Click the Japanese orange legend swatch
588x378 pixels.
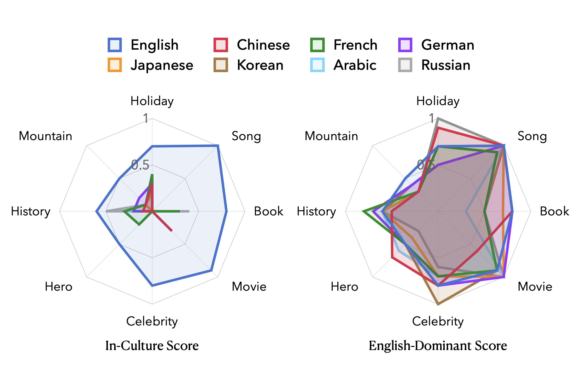click(x=115, y=65)
